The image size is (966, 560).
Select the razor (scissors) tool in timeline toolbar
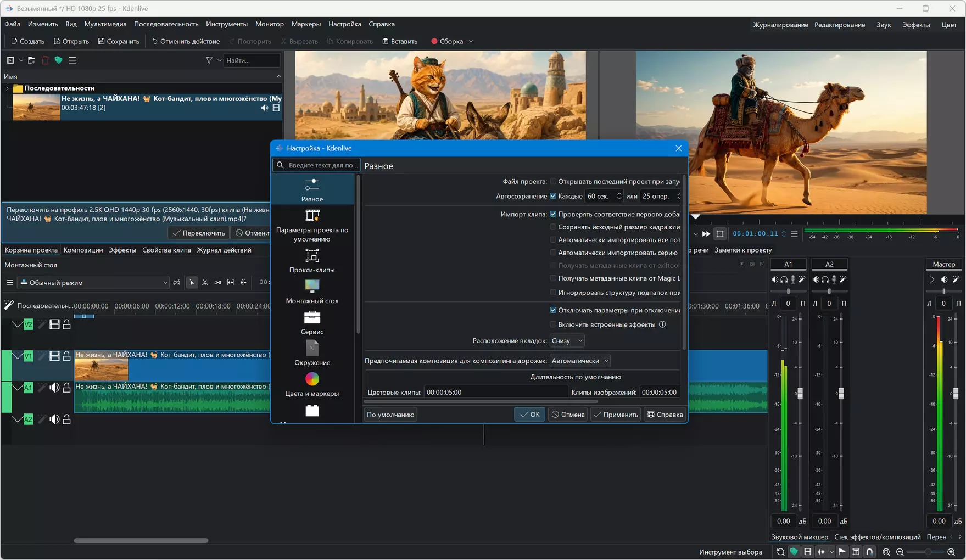tap(205, 283)
